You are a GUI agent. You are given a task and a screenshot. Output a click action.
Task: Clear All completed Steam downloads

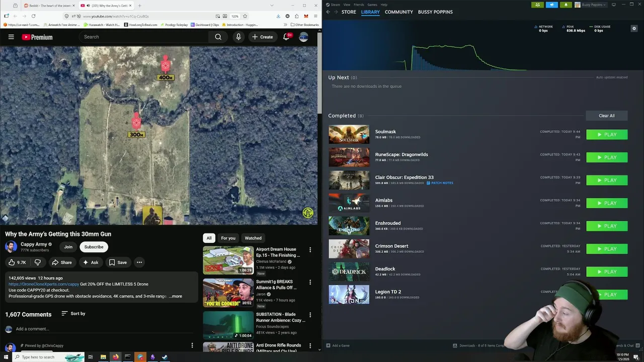(x=606, y=116)
